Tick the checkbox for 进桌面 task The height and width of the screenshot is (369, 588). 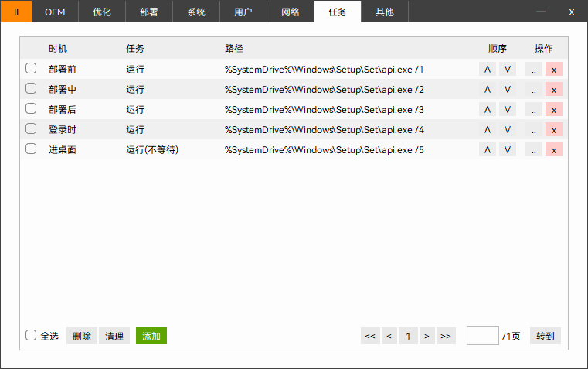tap(31, 149)
